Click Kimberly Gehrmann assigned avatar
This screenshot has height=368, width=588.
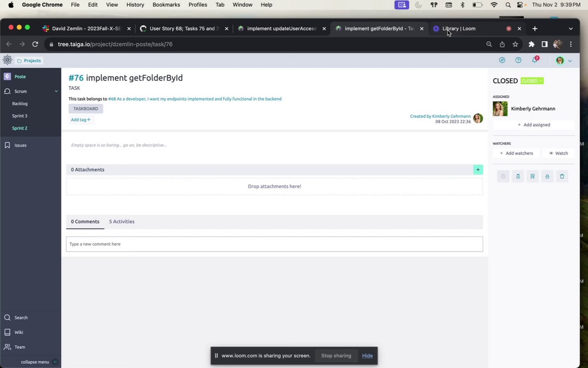pos(500,109)
